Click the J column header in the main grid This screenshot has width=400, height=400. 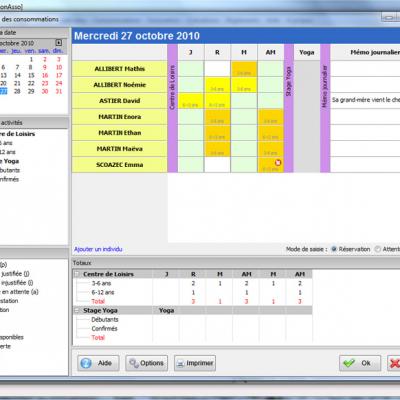pyautogui.click(x=191, y=52)
